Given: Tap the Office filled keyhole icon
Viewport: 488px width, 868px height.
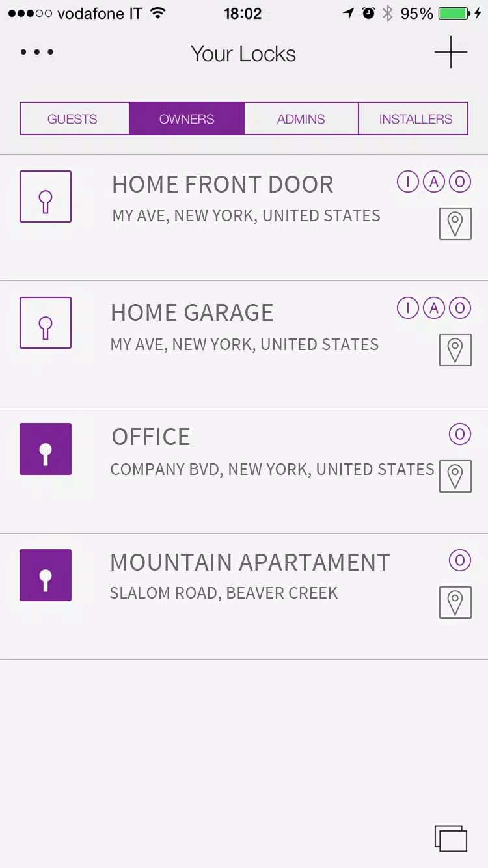Looking at the screenshot, I should click(46, 449).
